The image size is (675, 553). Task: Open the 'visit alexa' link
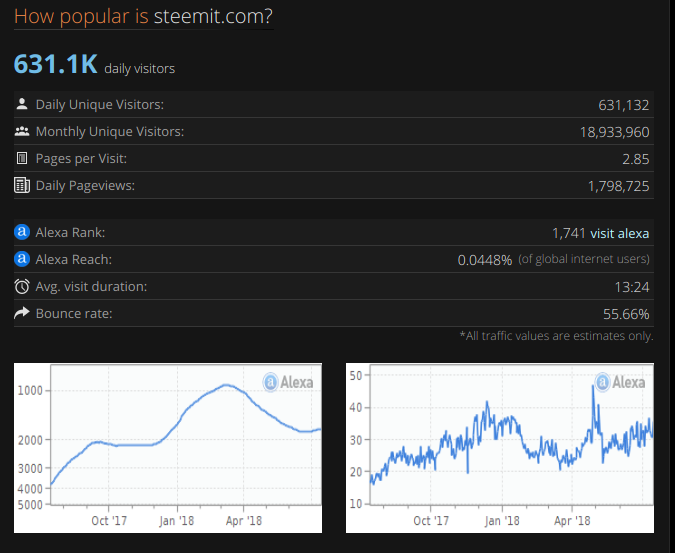pyautogui.click(x=619, y=233)
